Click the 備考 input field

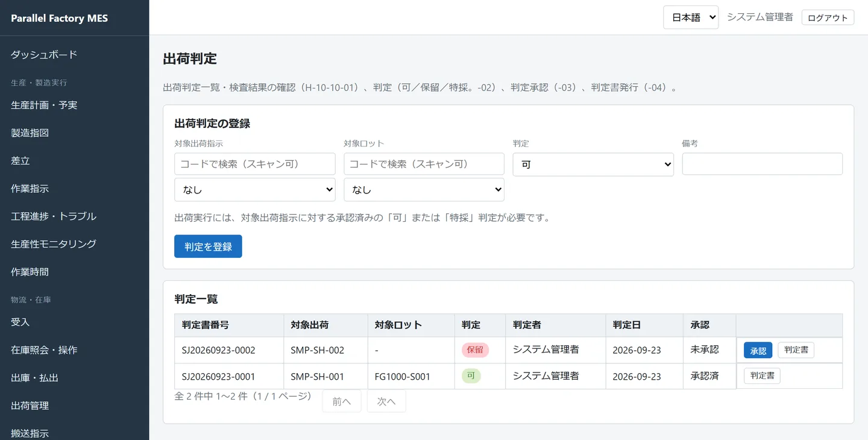(763, 164)
